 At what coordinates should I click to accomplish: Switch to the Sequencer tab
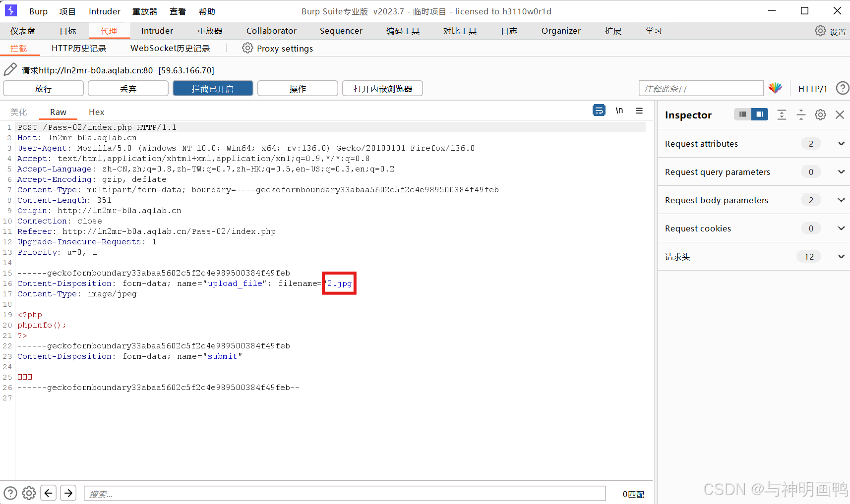341,31
